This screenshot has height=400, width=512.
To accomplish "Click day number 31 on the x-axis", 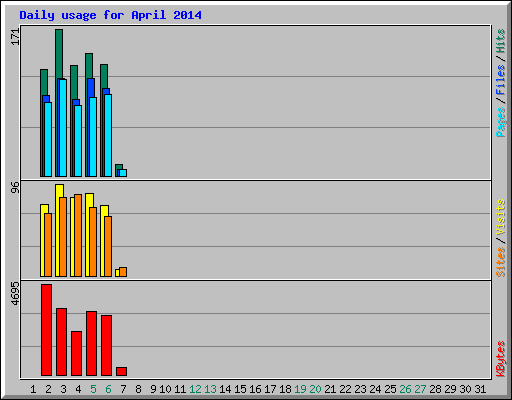I will [480, 389].
